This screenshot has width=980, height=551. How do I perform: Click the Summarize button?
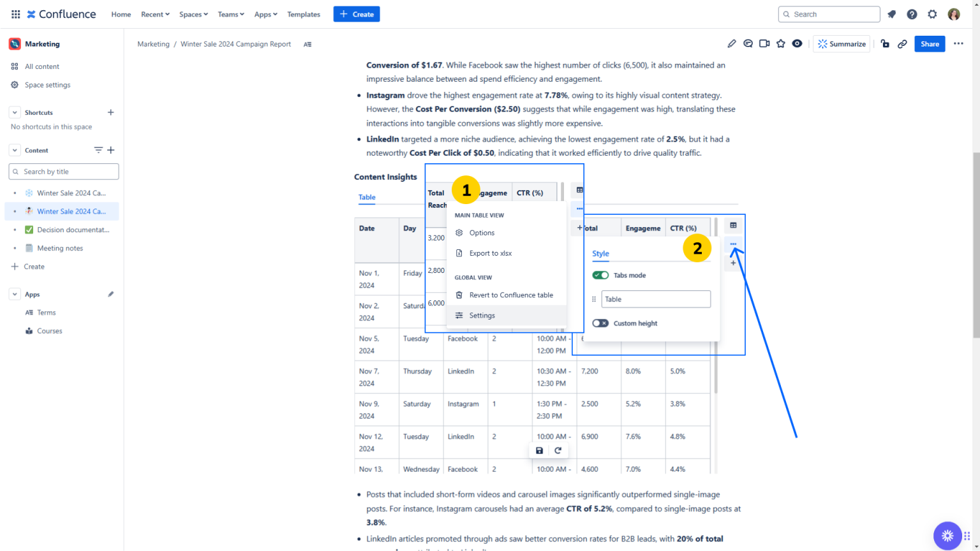pyautogui.click(x=841, y=43)
